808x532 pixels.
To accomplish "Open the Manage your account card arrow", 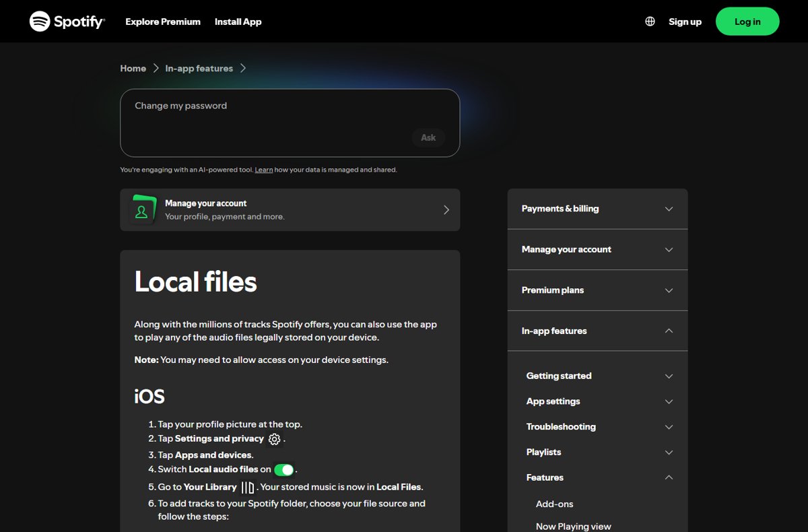I will (446, 210).
